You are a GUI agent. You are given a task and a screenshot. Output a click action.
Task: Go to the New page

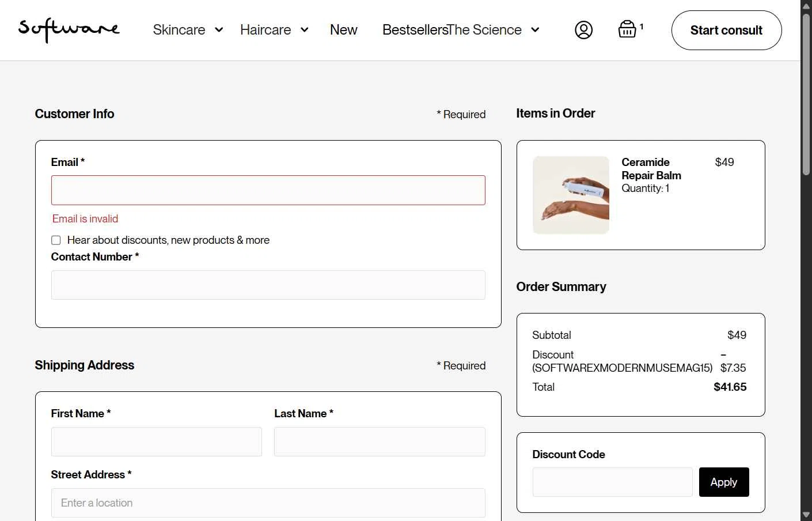point(344,30)
